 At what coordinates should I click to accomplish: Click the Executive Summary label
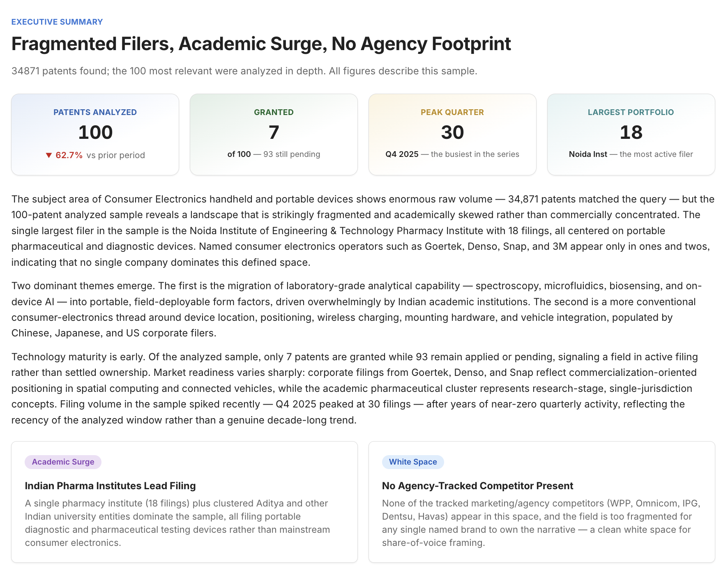[x=57, y=22]
